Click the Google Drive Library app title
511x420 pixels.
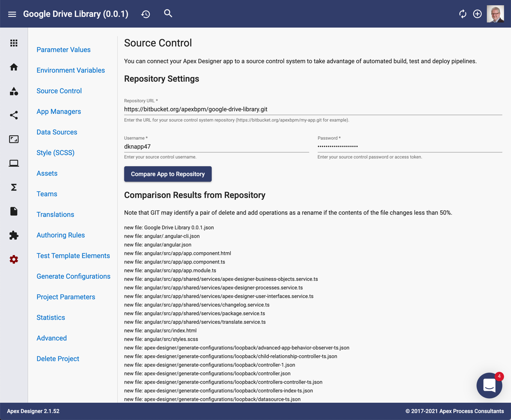76,14
